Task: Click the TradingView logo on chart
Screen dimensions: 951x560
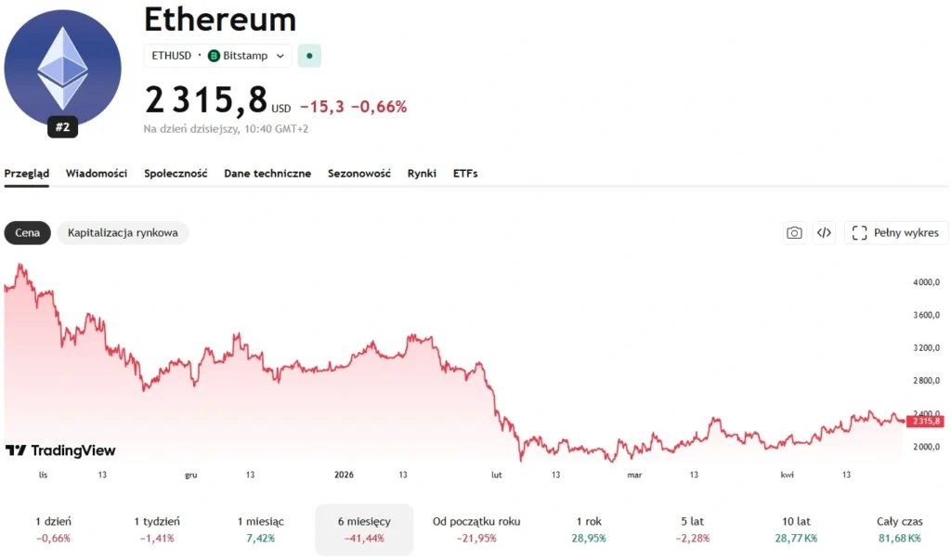Action: coord(60,450)
